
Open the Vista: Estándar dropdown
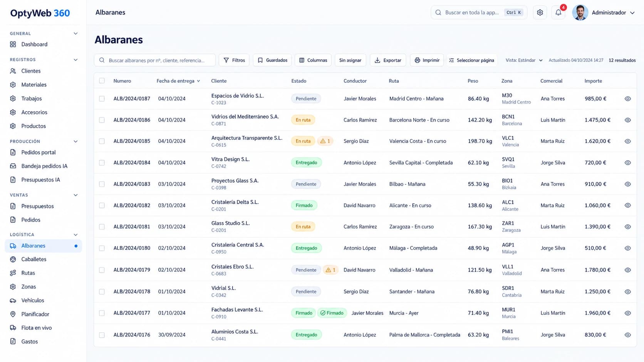524,60
